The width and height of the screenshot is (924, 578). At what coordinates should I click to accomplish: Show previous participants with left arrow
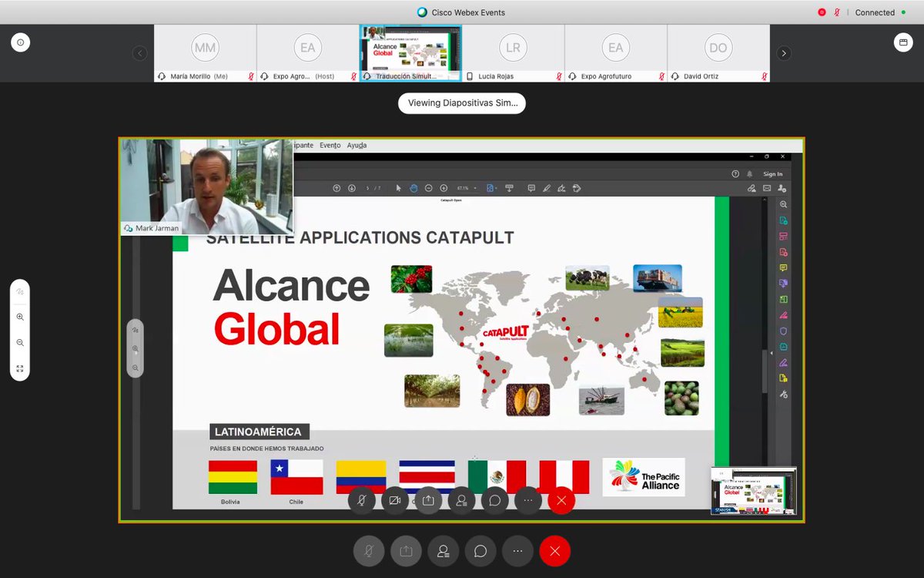point(139,53)
